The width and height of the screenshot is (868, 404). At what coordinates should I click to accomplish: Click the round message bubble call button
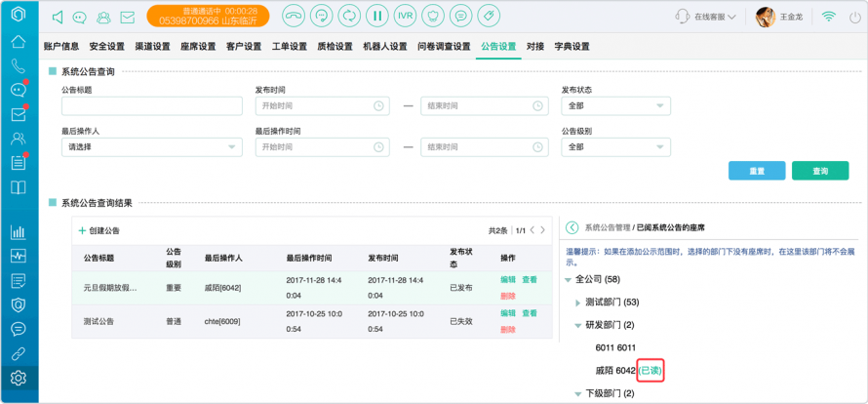click(x=460, y=16)
